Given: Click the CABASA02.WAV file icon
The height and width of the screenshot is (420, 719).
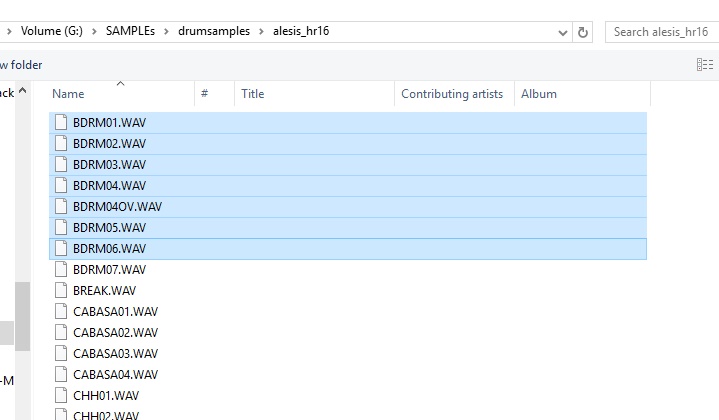Looking at the screenshot, I should [61, 332].
